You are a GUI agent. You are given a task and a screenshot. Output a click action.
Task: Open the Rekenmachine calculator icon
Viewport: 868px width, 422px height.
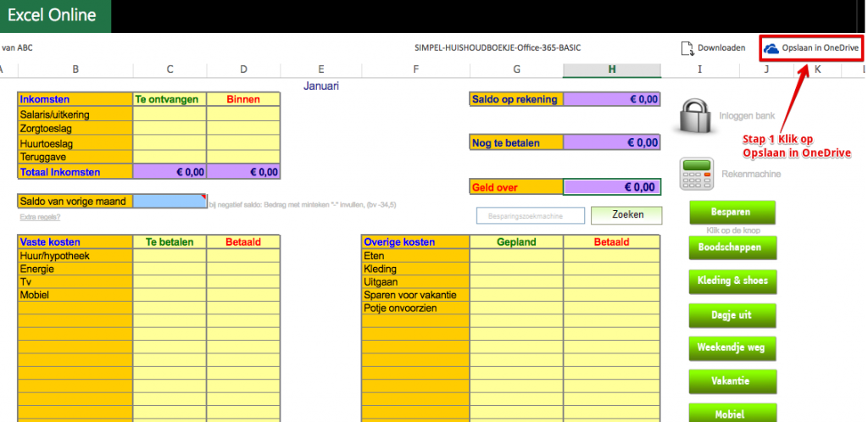pyautogui.click(x=696, y=175)
